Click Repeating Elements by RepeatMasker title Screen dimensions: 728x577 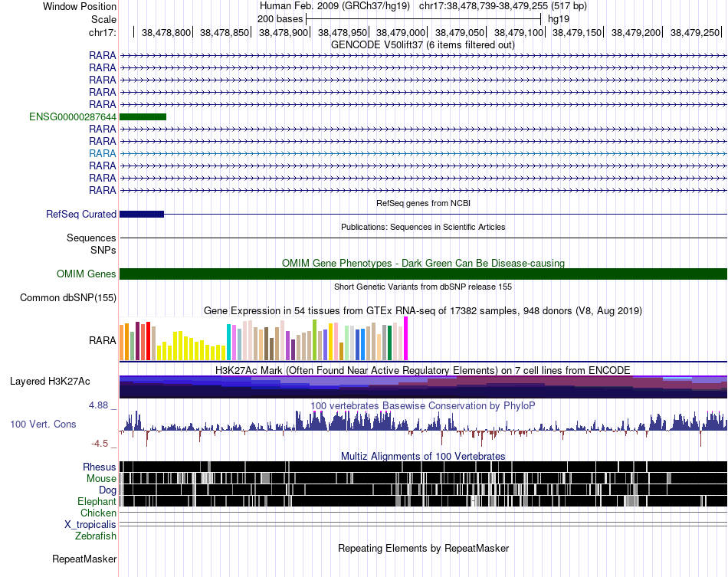424,548
